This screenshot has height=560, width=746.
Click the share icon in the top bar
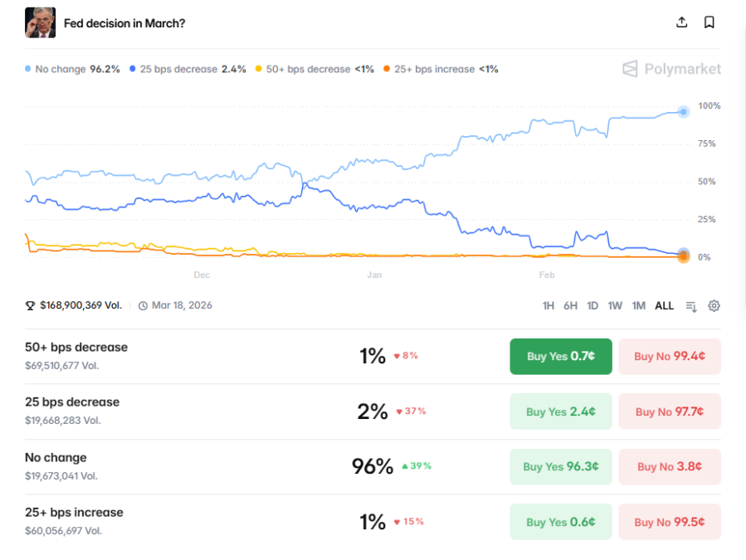click(x=681, y=22)
